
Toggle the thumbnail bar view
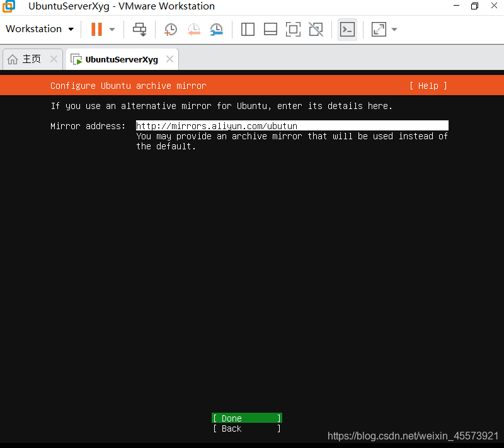270,29
